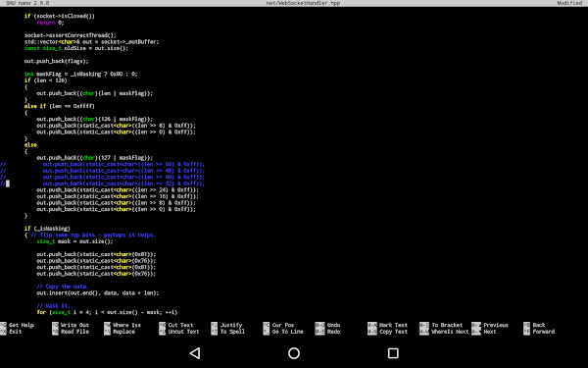
Task: Click the text cursor block at line start
Action: click(x=8, y=184)
